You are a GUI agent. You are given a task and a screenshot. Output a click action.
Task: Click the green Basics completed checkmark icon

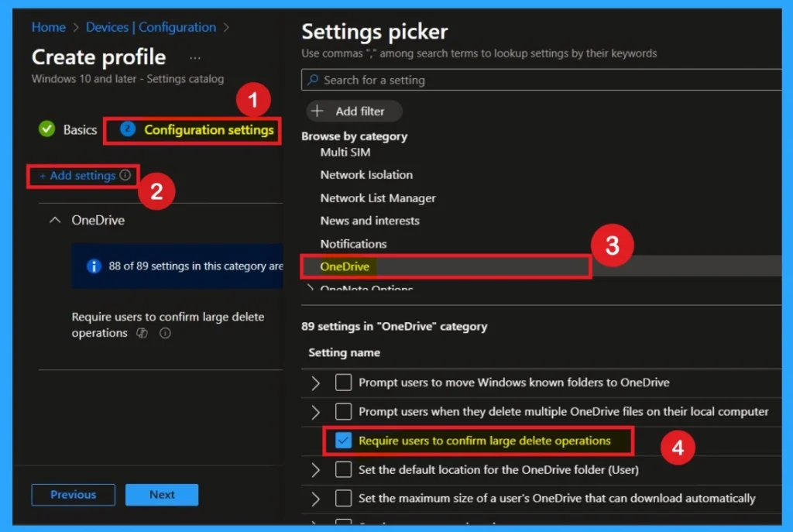click(x=46, y=129)
